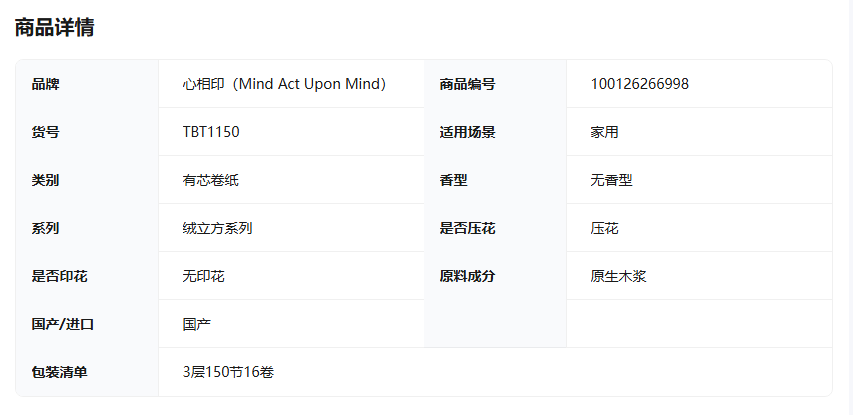Click the 是否压花 label
853x415 pixels.
467,228
